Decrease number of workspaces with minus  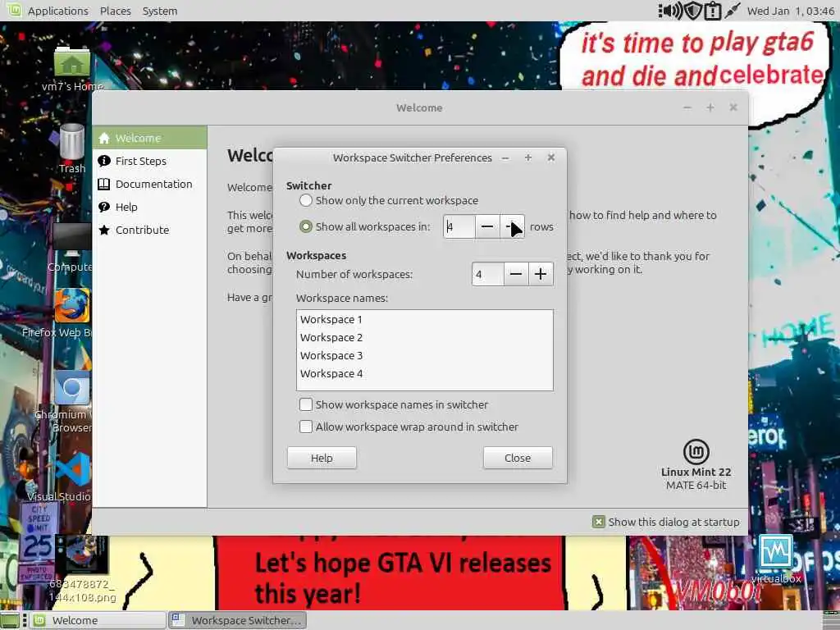pos(515,274)
